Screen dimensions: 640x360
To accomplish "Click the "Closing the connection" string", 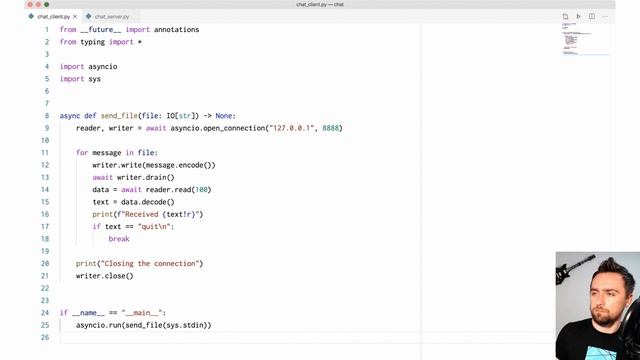I will tap(150, 263).
